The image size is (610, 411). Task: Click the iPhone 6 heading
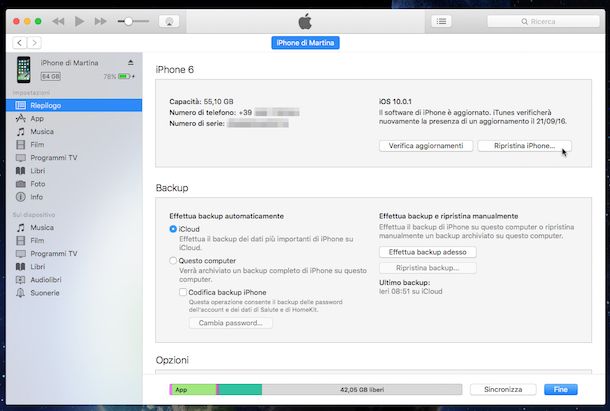tap(175, 70)
